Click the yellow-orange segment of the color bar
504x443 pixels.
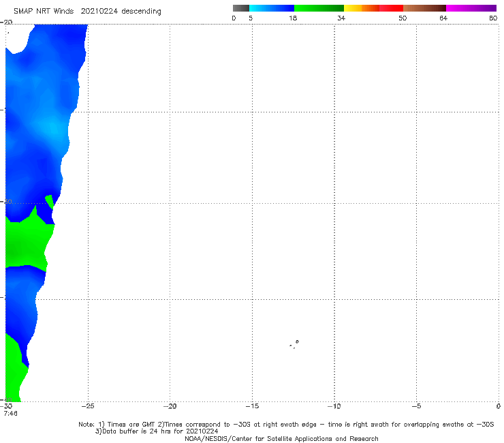pos(362,8)
